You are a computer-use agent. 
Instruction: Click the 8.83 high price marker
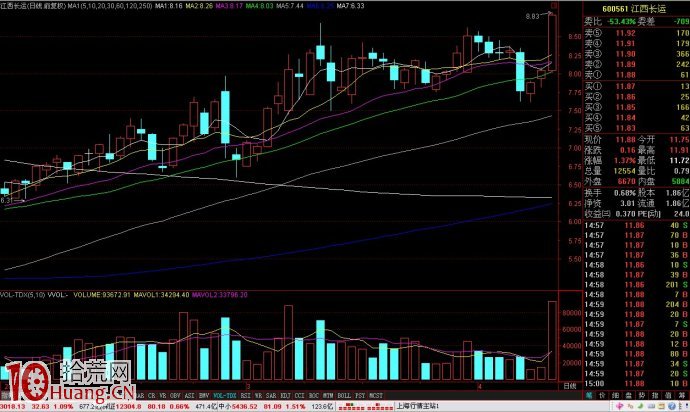coord(532,16)
